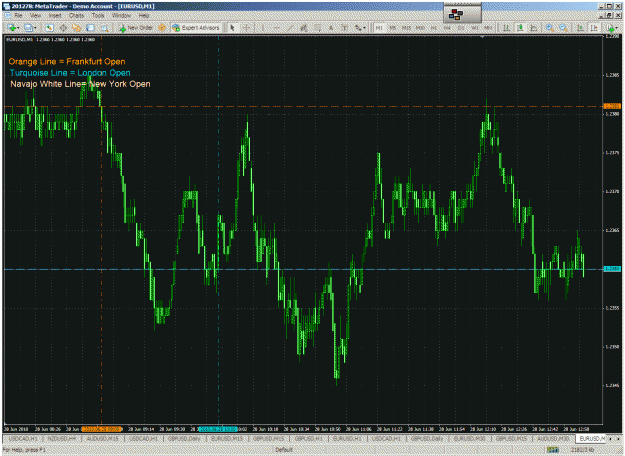625x456 pixels.
Task: Select the Text tool
Action: click(x=331, y=28)
